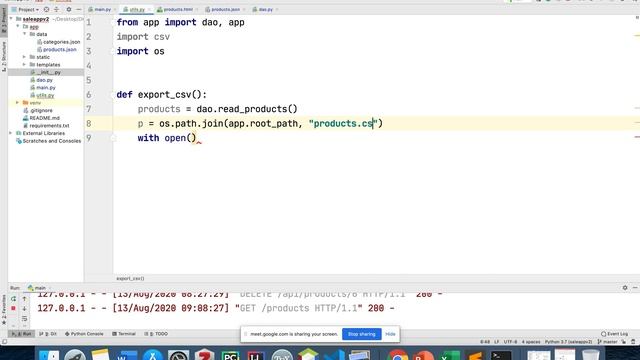Open Python 3.7 interpreter selector
Screen dimensions: 640x360
[568, 342]
